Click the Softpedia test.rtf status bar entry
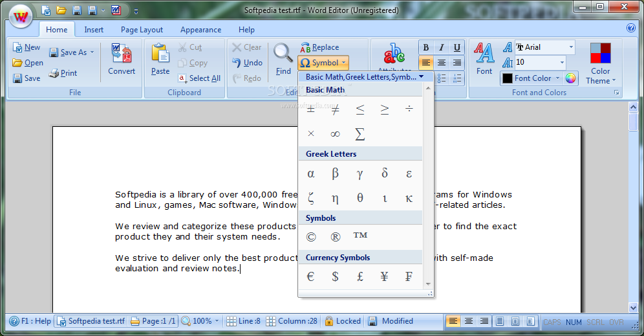The height and width of the screenshot is (336, 644). (x=91, y=321)
